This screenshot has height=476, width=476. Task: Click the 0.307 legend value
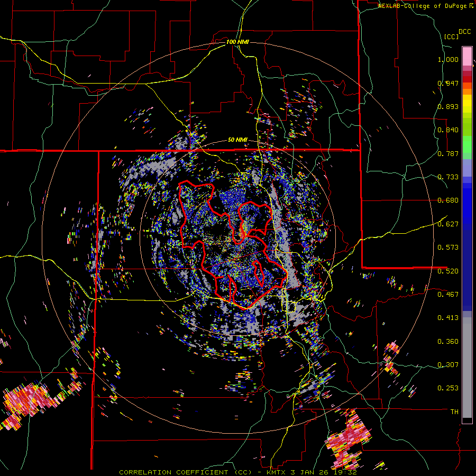tap(448, 365)
